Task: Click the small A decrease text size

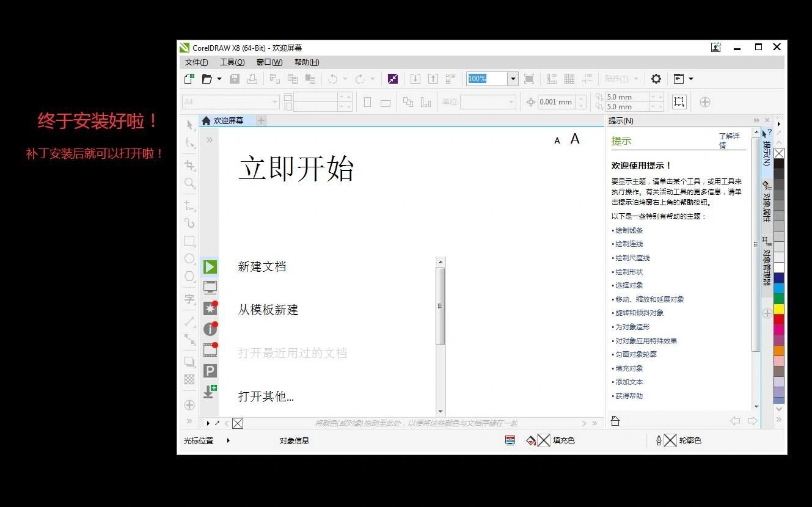Action: point(557,141)
